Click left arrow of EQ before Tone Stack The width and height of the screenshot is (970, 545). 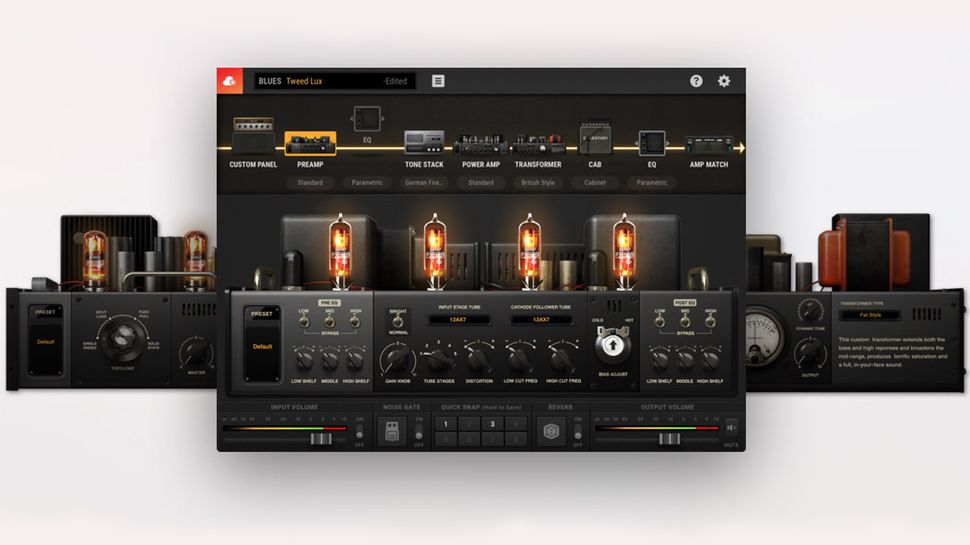[x=351, y=118]
